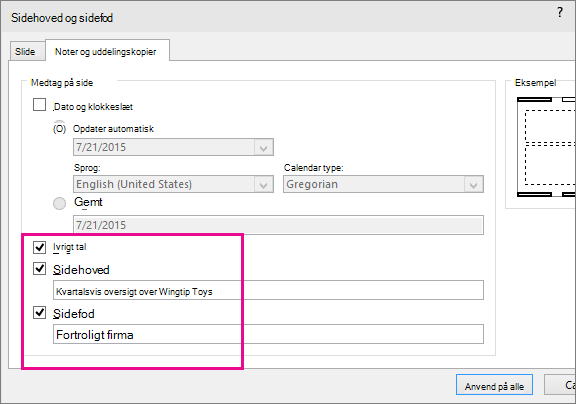Click the Eksempel label
576x404 pixels.
click(535, 83)
